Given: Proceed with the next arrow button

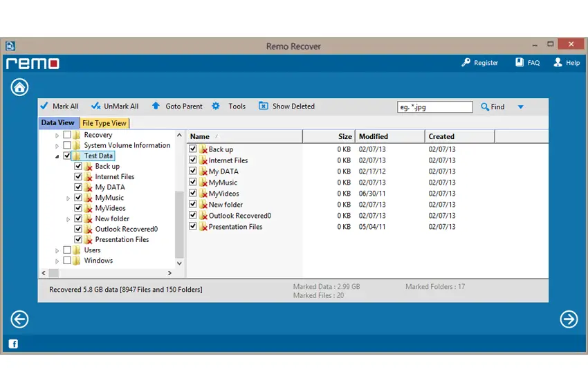Looking at the screenshot, I should pyautogui.click(x=569, y=319).
